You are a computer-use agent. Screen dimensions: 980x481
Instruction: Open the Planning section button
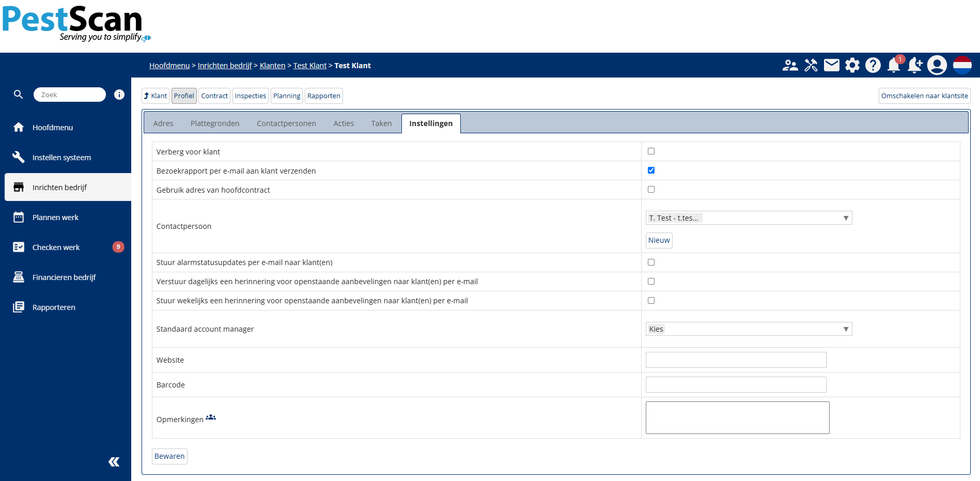287,96
